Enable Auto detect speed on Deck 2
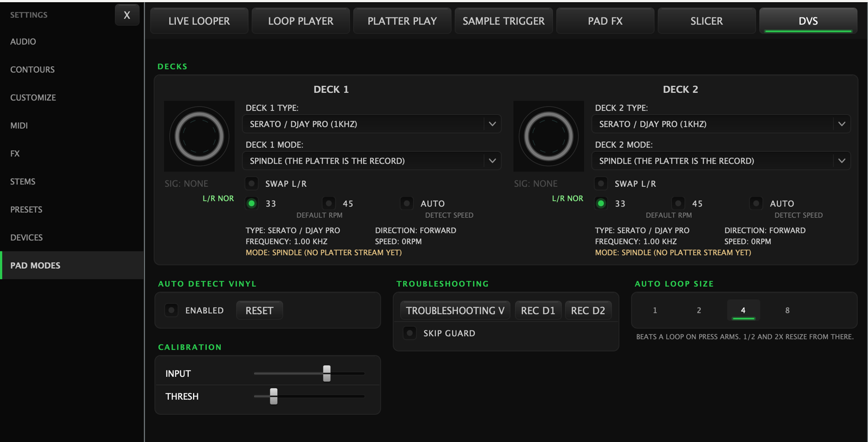The image size is (868, 442). click(x=756, y=203)
